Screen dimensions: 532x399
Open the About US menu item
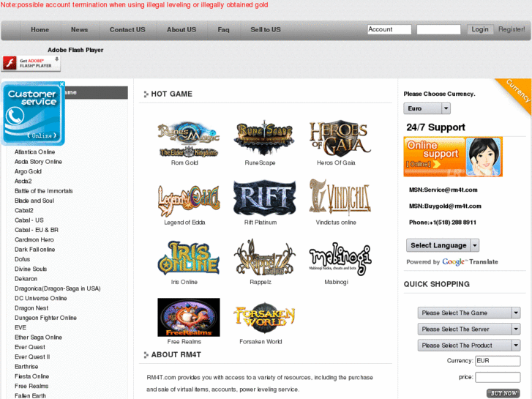[181, 30]
